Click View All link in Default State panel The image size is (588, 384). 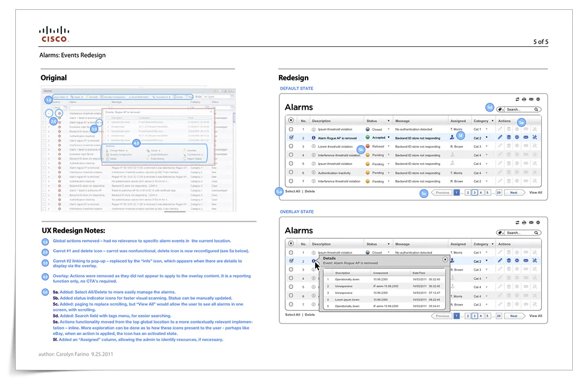(x=535, y=193)
